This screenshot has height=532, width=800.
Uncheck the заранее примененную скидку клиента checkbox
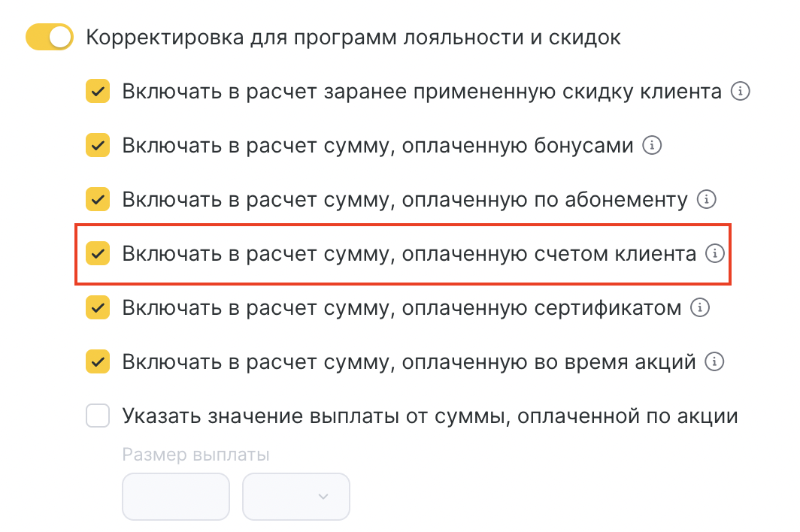click(98, 92)
